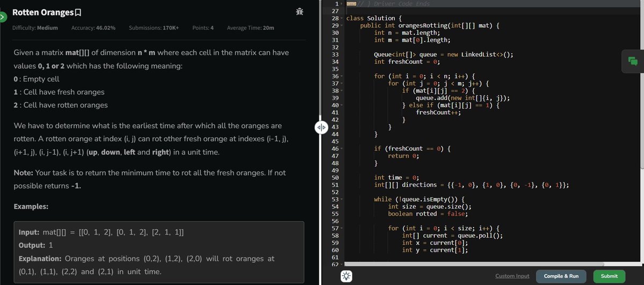Collapse the class Solution block

tap(342, 18)
